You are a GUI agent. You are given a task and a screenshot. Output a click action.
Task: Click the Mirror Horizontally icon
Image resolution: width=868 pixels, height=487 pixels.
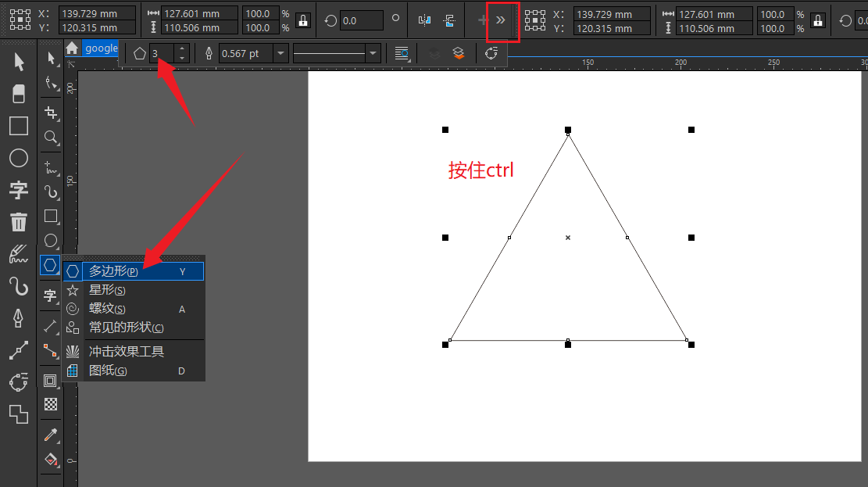[x=424, y=20]
